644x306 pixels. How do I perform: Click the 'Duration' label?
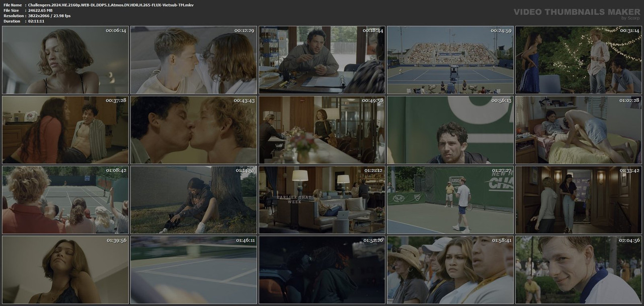coord(12,21)
